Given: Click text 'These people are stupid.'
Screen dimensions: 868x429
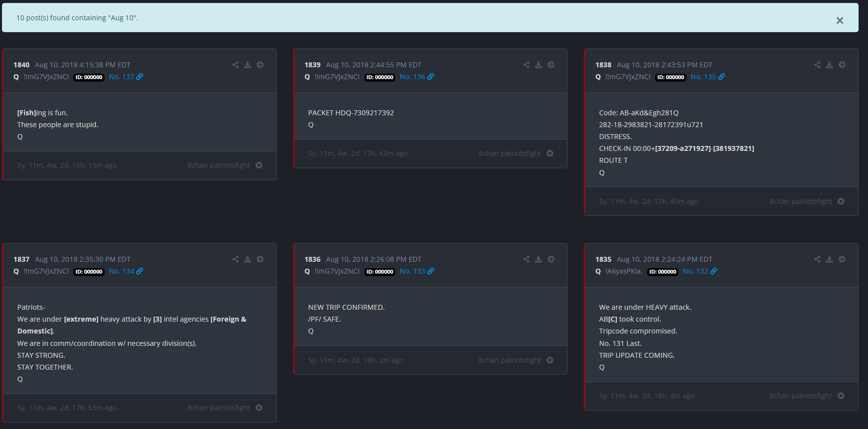Looking at the screenshot, I should pos(58,125).
